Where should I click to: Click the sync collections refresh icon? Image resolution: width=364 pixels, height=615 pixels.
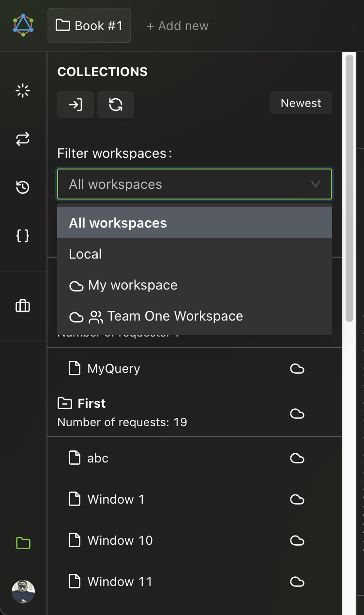(116, 105)
